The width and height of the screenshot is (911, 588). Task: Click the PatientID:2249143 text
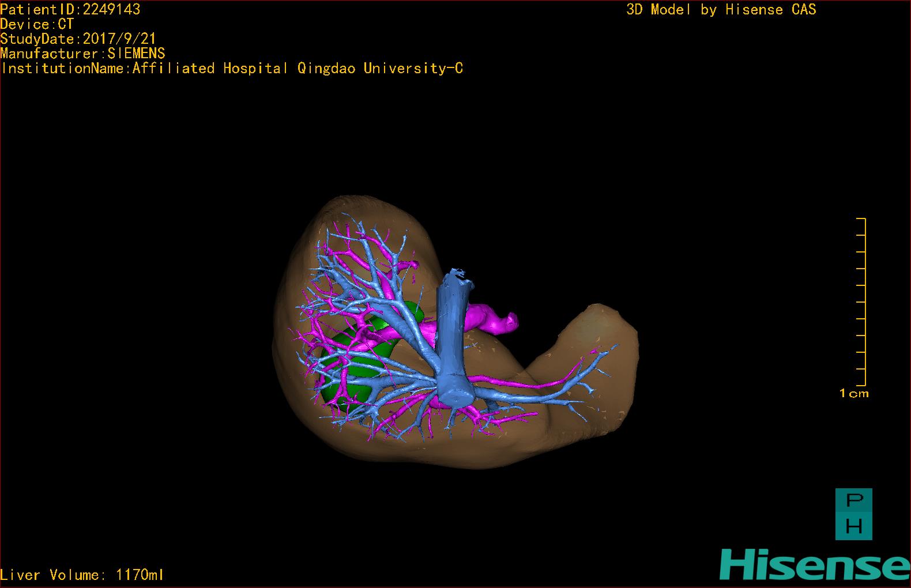coord(70,9)
